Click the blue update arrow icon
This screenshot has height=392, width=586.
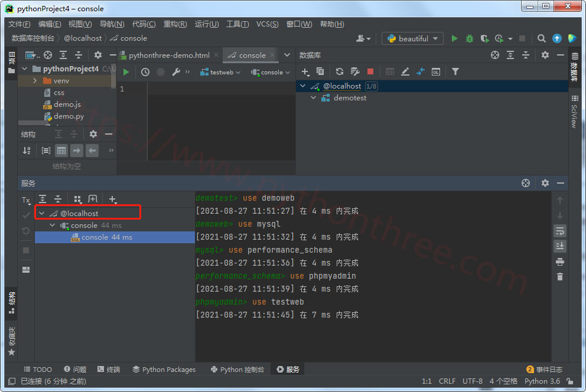coord(557,38)
